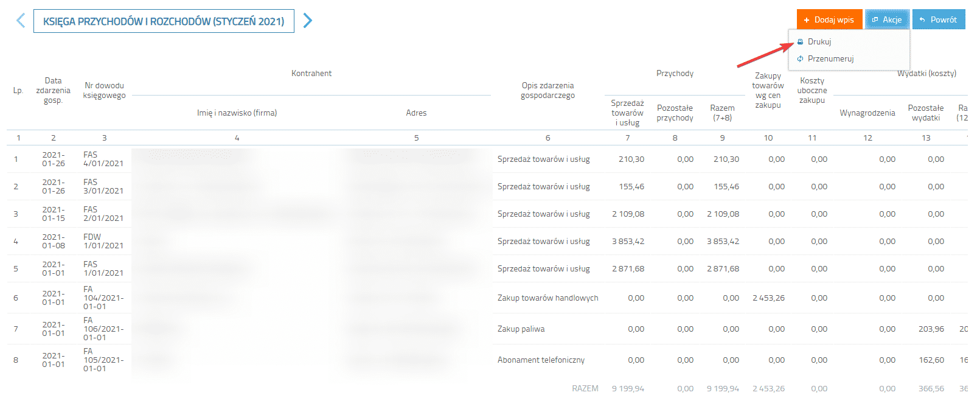Image resolution: width=980 pixels, height=398 pixels.
Task: Click the RAZEM total 366,56
Action: click(x=931, y=388)
